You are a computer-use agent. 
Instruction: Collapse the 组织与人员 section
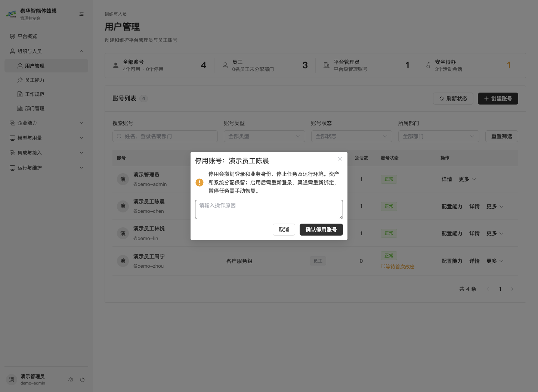point(46,51)
